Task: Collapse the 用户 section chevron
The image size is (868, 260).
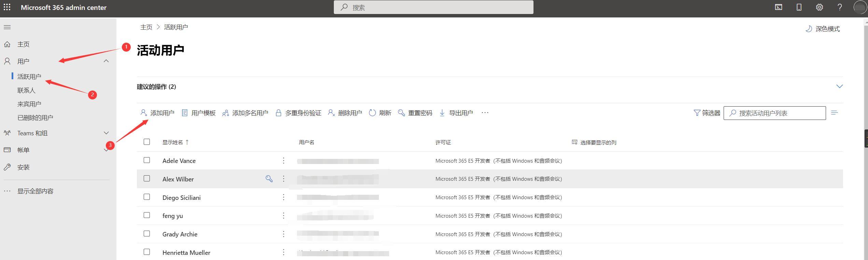Action: 106,61
